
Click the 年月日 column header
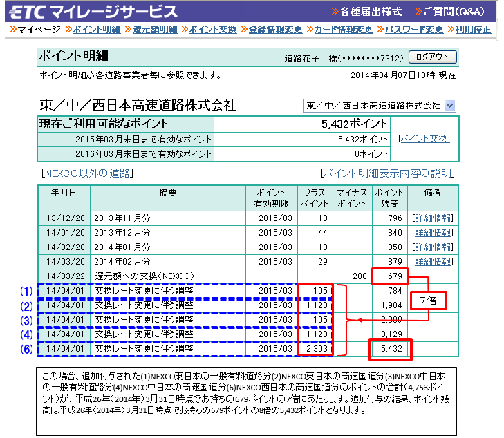point(64,198)
